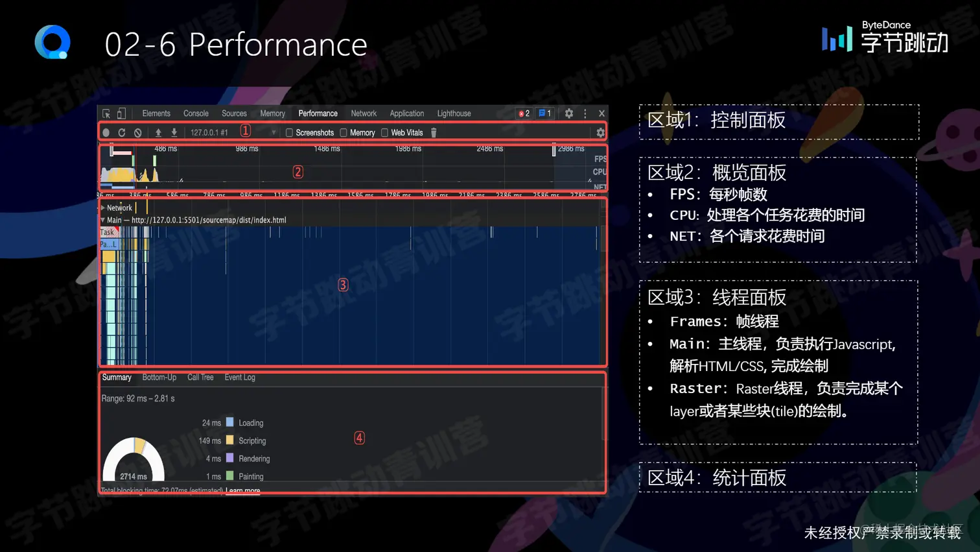Switch to the Elements tab
Viewport: 980px width, 552px height.
156,114
